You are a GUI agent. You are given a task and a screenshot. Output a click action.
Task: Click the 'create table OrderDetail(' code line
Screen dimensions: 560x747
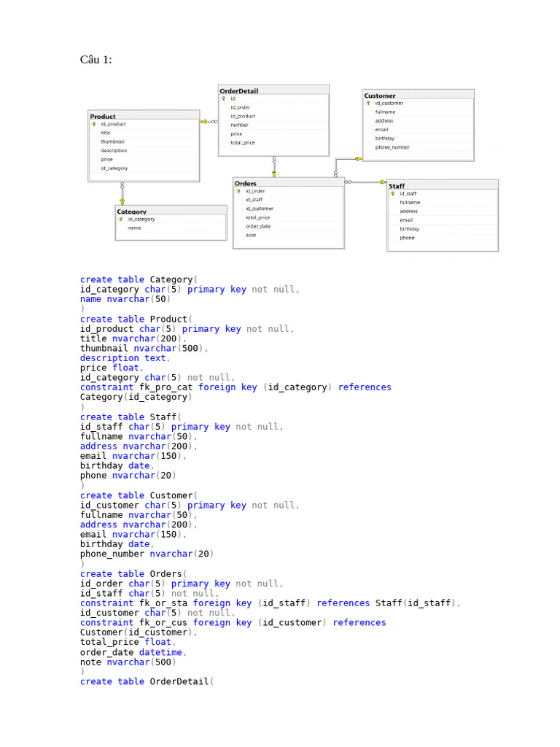pos(147,682)
